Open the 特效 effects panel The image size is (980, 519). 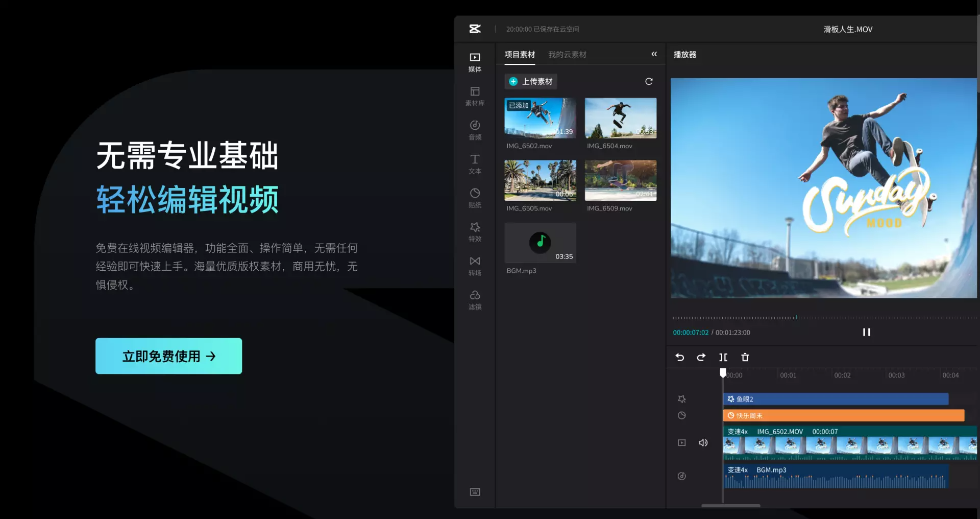pos(475,232)
